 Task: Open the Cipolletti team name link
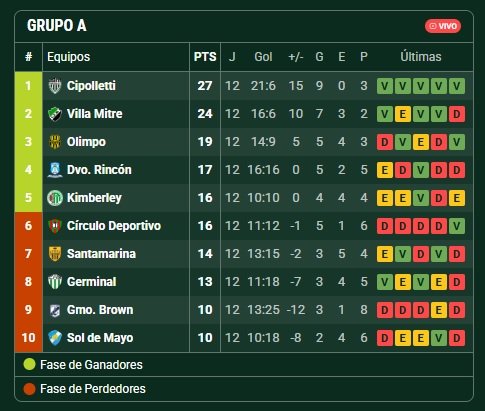pyautogui.click(x=91, y=86)
